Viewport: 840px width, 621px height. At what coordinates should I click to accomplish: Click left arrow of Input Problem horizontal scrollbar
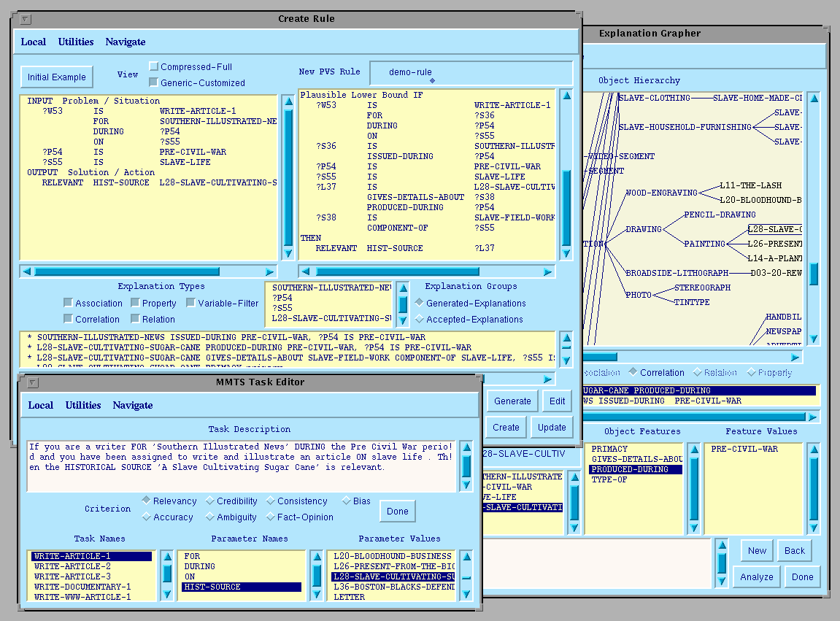point(27,271)
